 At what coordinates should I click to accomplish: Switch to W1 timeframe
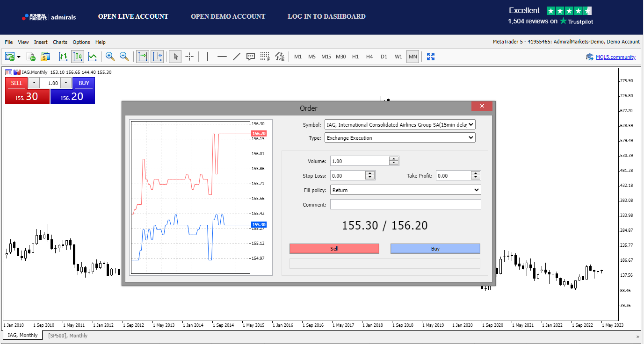point(398,57)
